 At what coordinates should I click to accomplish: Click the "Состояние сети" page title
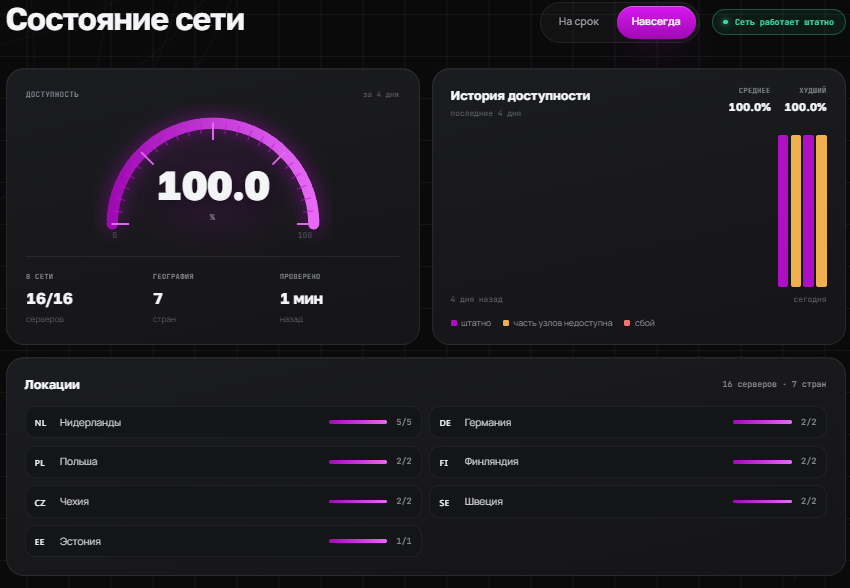pos(125,20)
